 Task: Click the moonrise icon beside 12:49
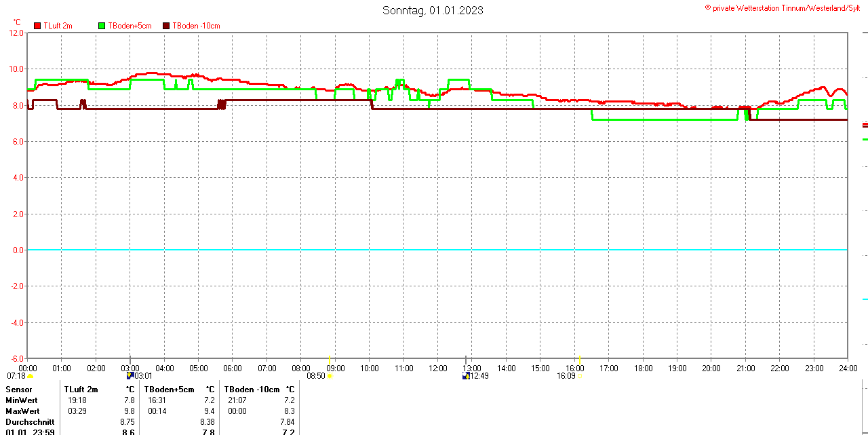point(466,375)
